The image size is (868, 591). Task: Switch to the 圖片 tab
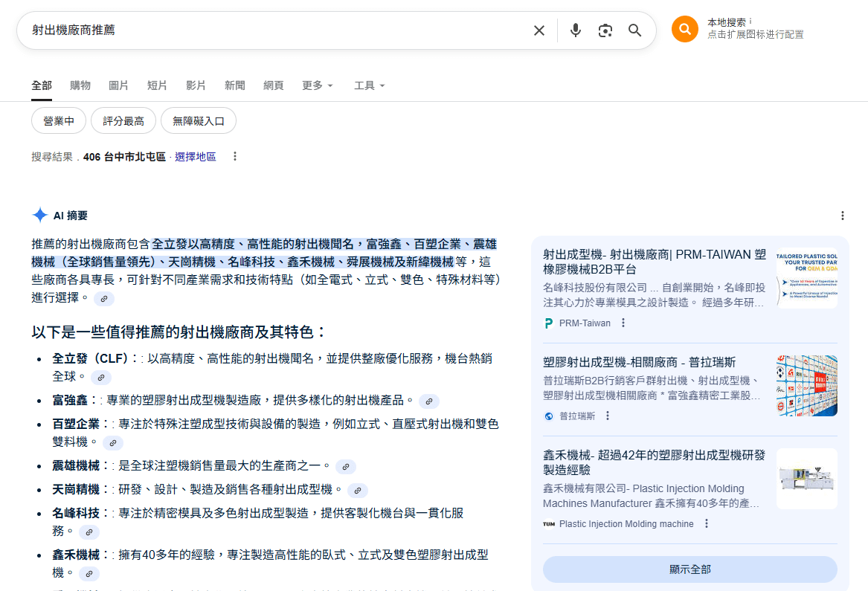[118, 85]
